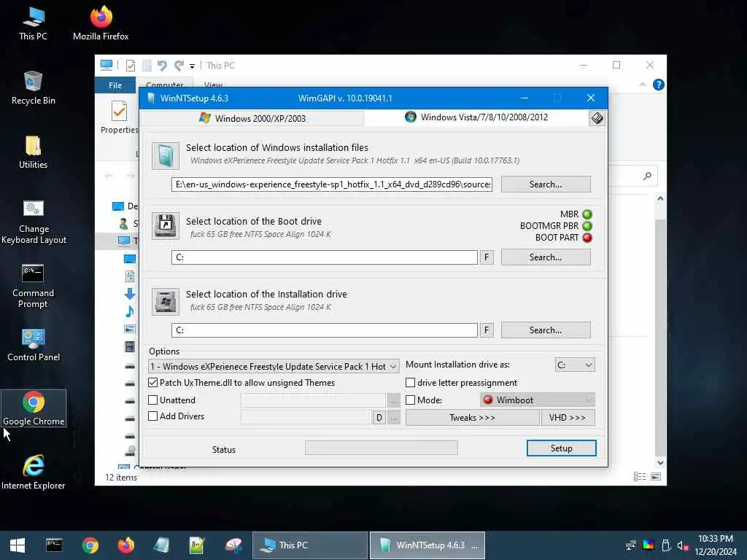Click the F button beside Installation drive field
The image size is (747, 560).
coord(487,330)
